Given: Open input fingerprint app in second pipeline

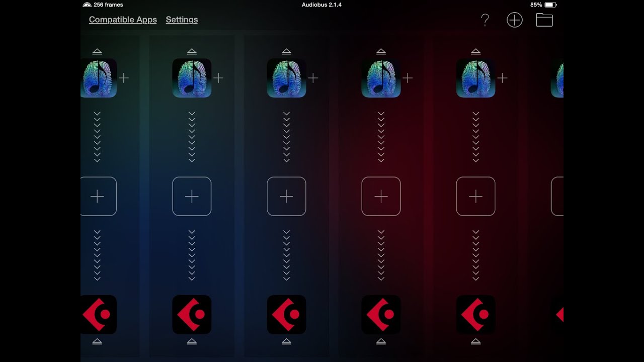Looking at the screenshot, I should [192, 78].
